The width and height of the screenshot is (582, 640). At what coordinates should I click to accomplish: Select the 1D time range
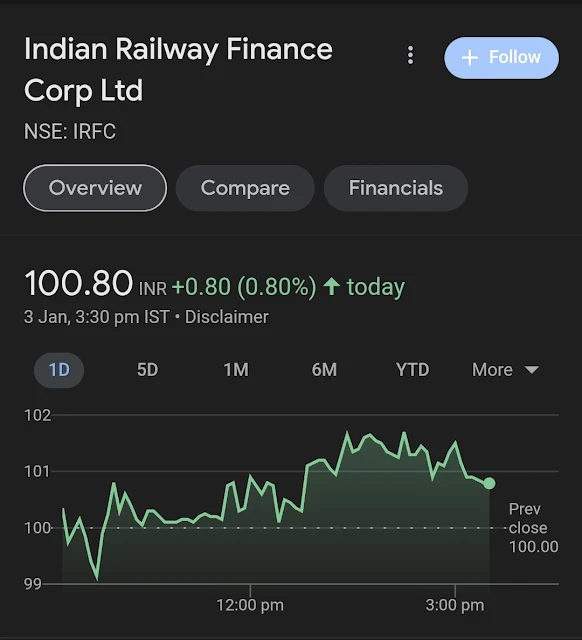click(59, 370)
